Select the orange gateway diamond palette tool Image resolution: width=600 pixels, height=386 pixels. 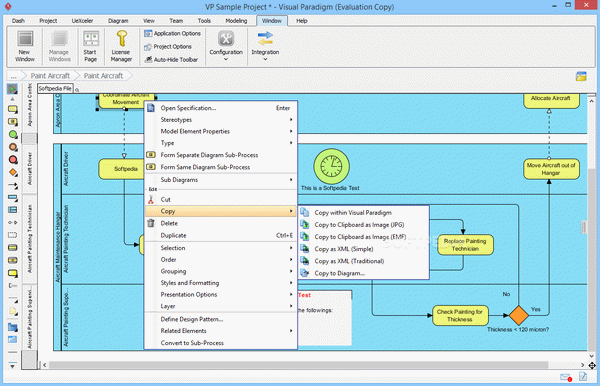(x=13, y=173)
